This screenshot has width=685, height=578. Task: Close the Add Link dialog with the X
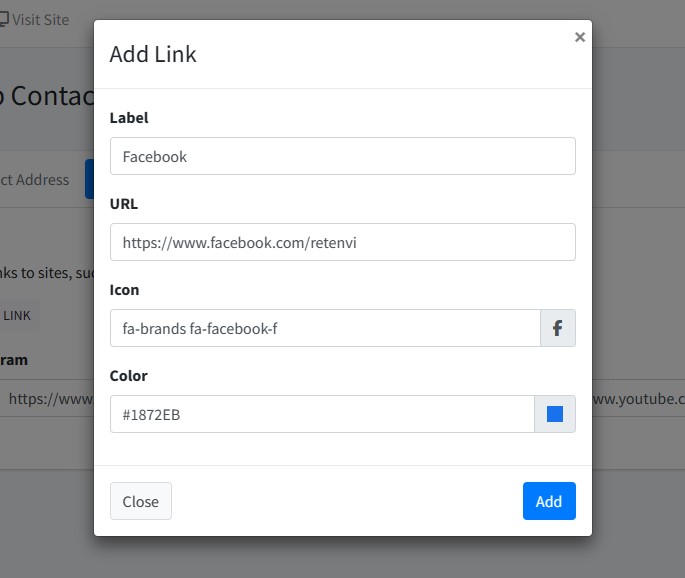[580, 38]
